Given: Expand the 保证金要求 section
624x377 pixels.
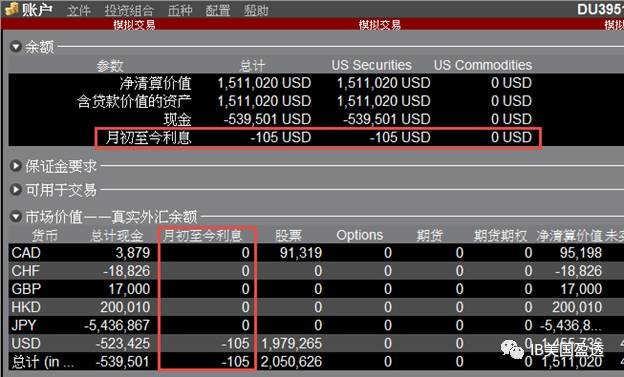Looking at the screenshot, I should 16,166.
